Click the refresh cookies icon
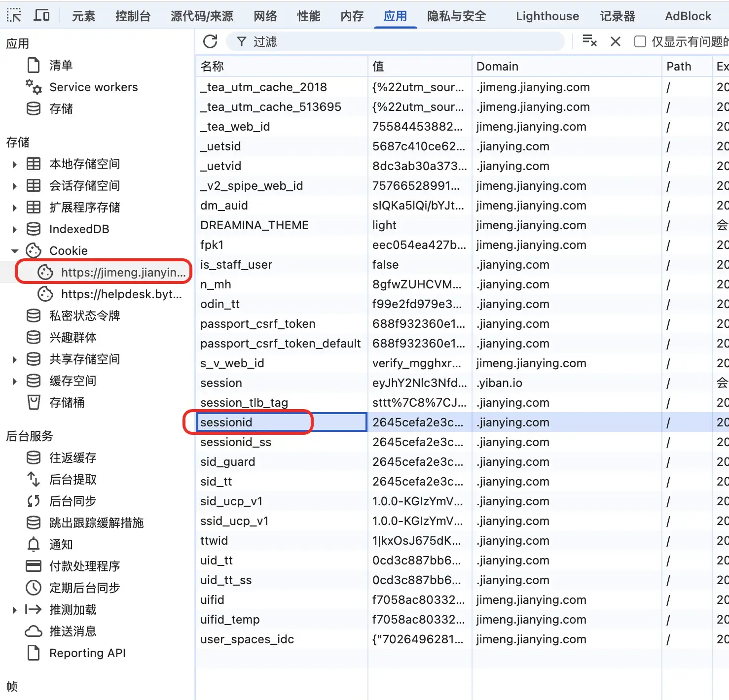Screen dimensions: 729x700 210,42
